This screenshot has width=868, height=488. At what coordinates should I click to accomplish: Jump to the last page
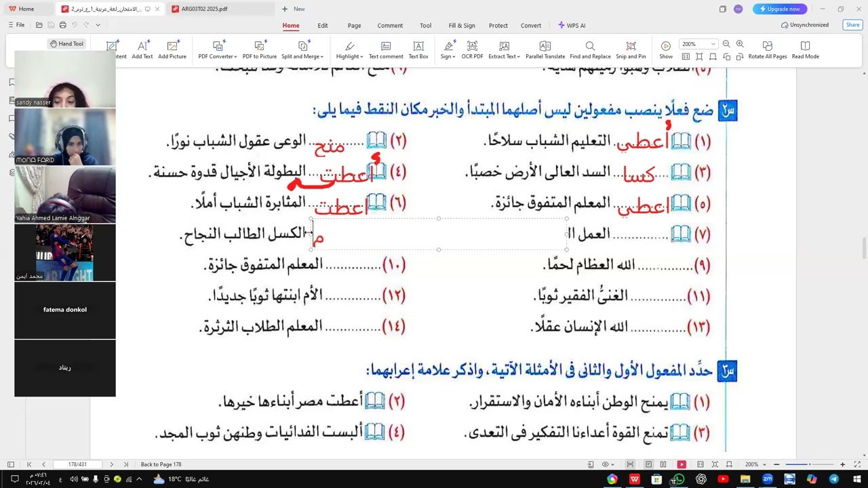pos(125,464)
